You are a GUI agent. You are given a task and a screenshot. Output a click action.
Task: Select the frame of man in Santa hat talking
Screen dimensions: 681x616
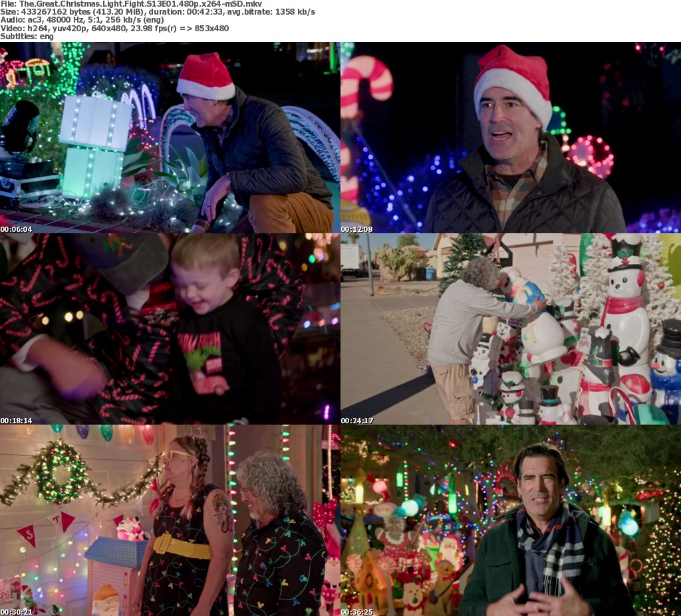pos(511,137)
